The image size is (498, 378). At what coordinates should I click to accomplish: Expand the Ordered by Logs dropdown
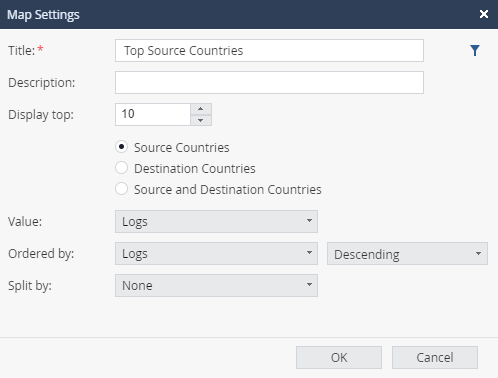[216, 253]
